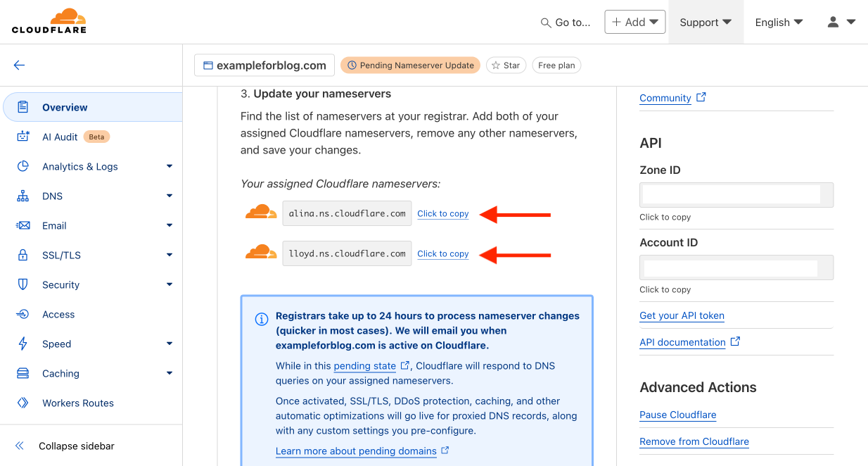The width and height of the screenshot is (868, 466).
Task: Open the user account profile icon
Action: click(x=834, y=22)
